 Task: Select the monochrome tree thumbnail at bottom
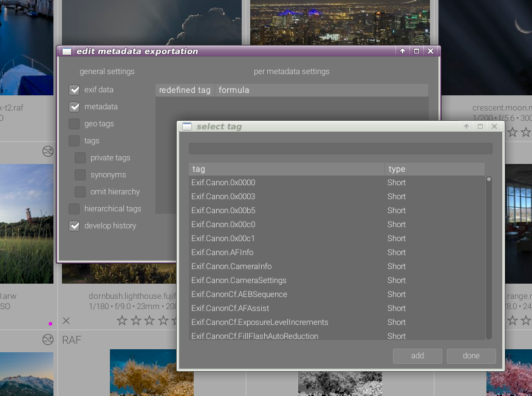click(x=340, y=383)
